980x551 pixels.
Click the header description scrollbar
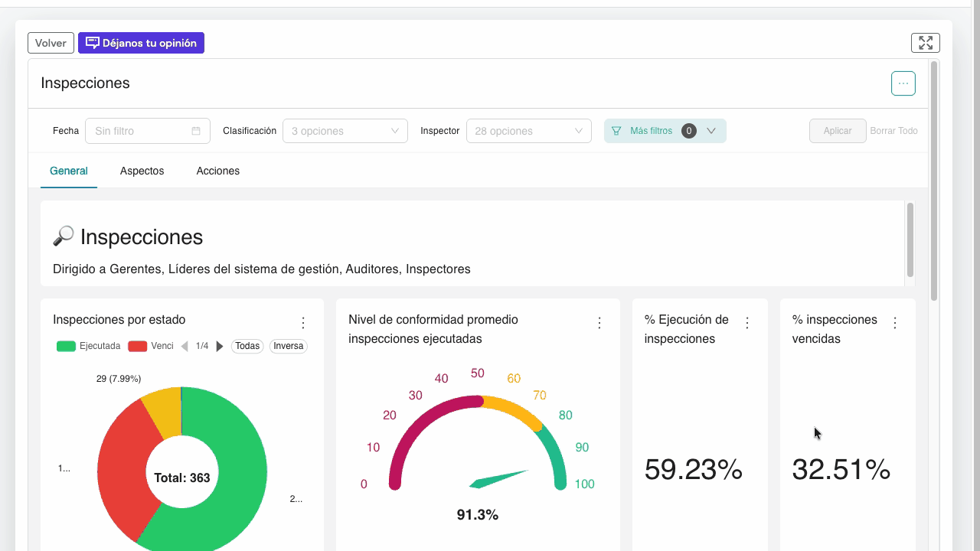910,240
